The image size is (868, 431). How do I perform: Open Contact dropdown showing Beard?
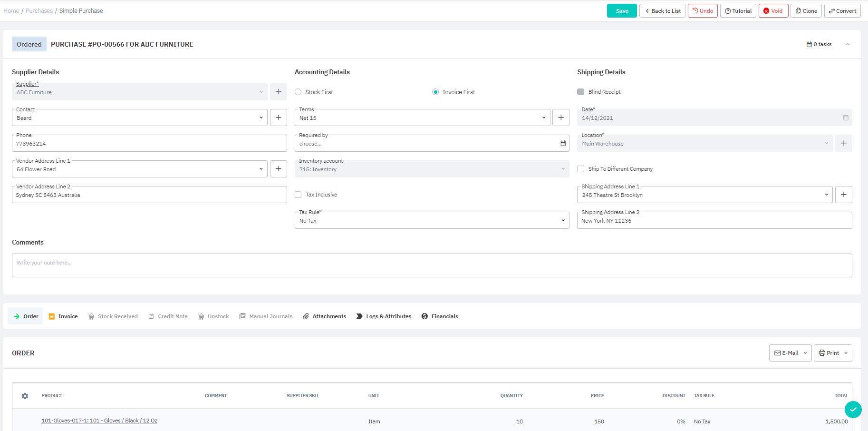[140, 118]
